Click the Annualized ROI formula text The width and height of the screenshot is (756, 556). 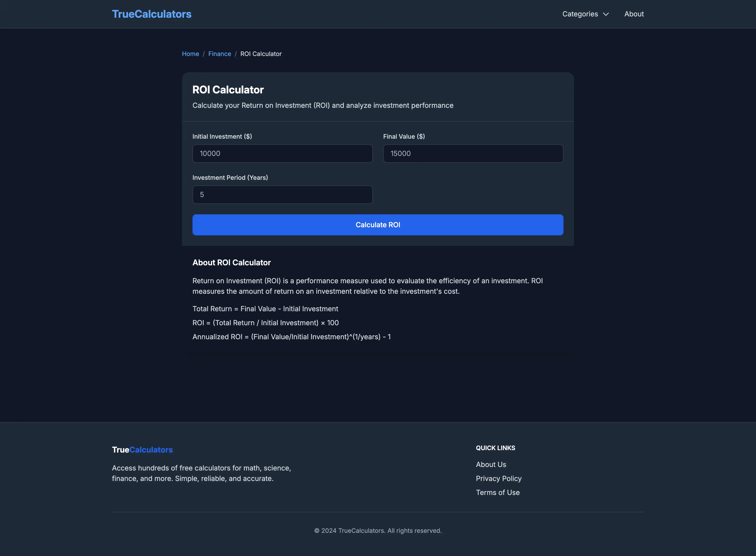click(x=292, y=337)
